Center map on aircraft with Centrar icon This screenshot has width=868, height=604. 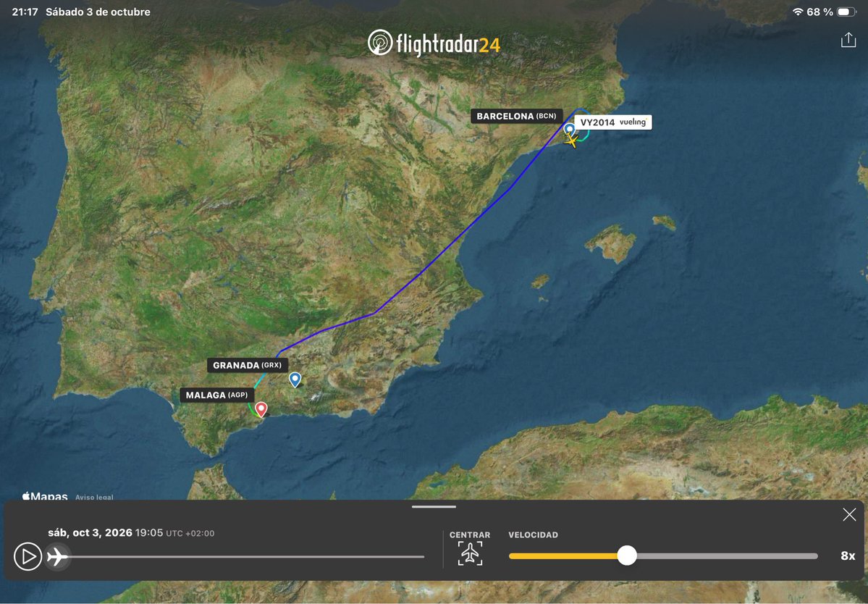pos(470,553)
